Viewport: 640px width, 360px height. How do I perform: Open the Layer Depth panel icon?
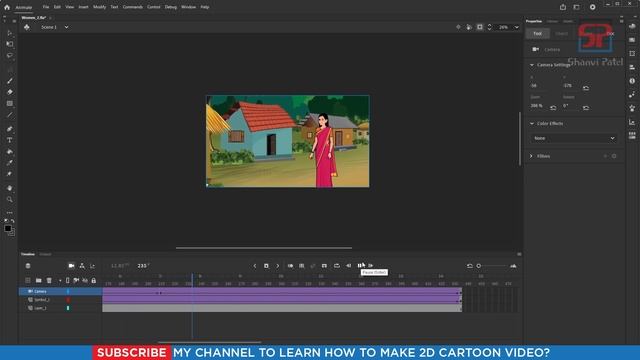click(x=93, y=266)
